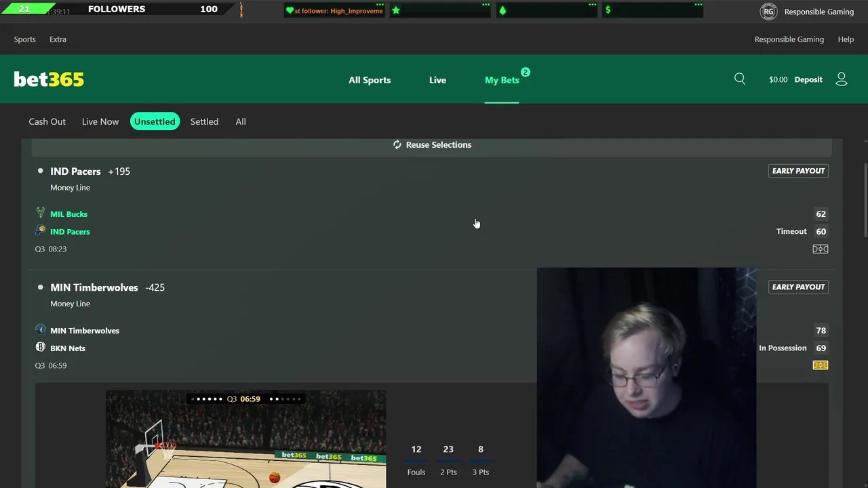Click the star icon in the stream overlay
Viewport: 868px width, 488px height.
(x=396, y=10)
